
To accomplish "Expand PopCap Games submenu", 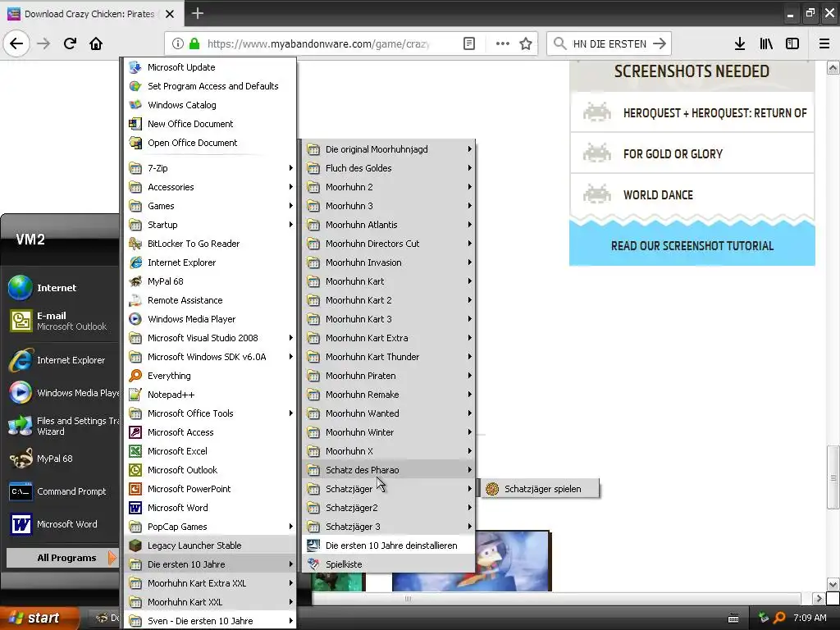I will pyautogui.click(x=211, y=527).
